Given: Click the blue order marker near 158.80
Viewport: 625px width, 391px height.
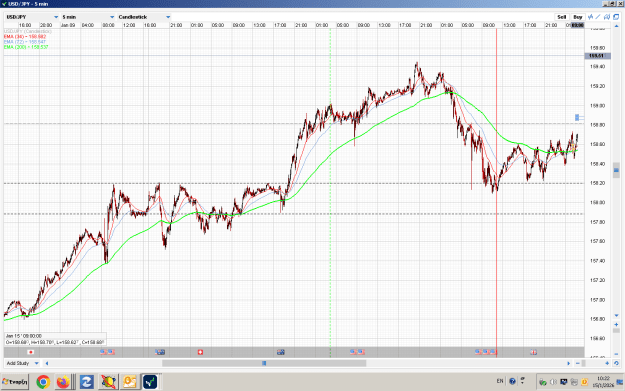Looking at the screenshot, I should tap(577, 117).
